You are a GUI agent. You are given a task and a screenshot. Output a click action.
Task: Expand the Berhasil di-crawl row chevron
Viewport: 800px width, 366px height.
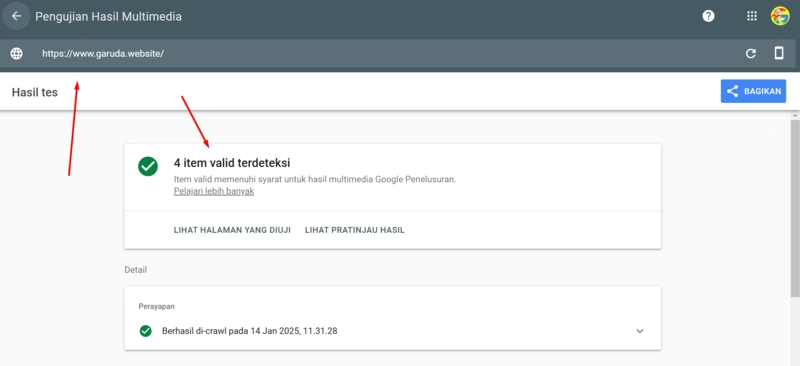pos(640,331)
